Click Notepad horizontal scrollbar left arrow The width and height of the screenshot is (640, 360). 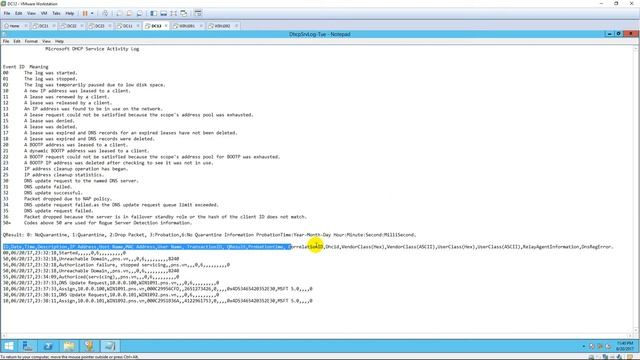pos(4,336)
